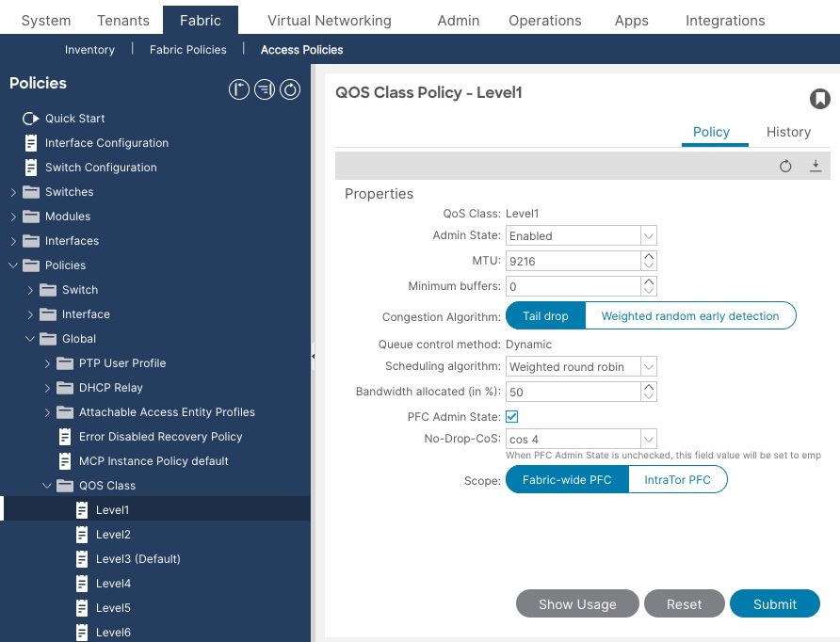Image resolution: width=840 pixels, height=642 pixels.
Task: Open the Admin State dropdown
Action: click(x=647, y=235)
